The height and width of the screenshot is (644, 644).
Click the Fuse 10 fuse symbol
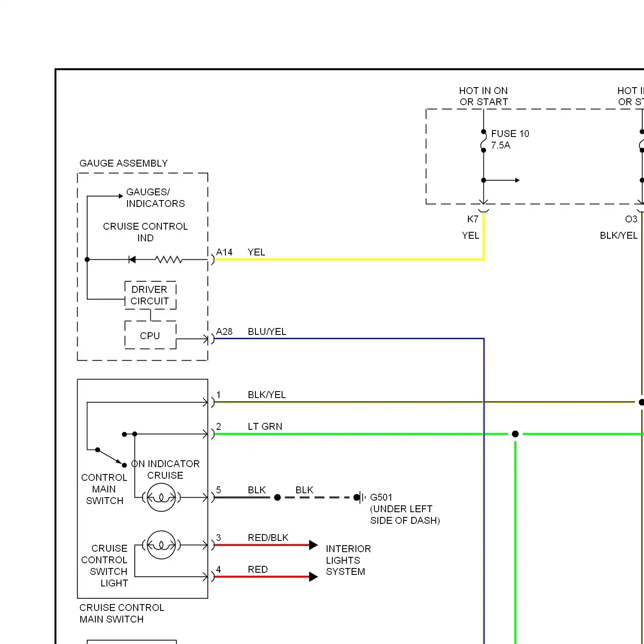click(x=483, y=141)
